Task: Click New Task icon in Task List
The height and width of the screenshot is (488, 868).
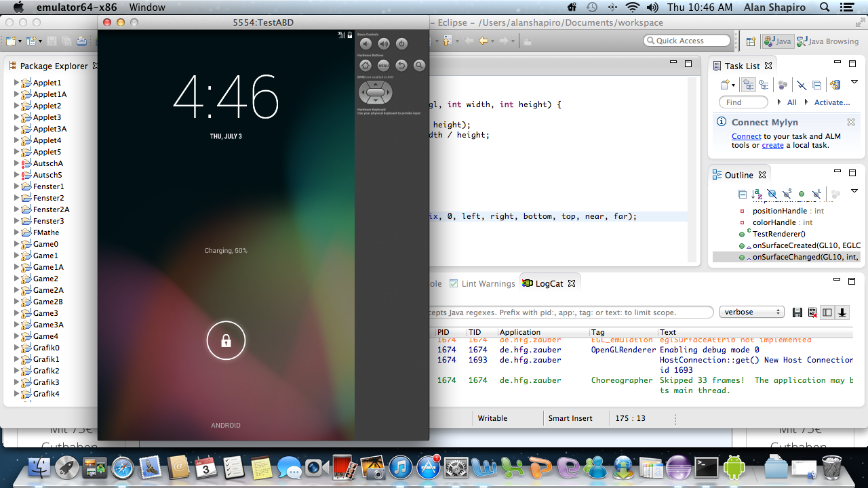Action: [x=724, y=85]
